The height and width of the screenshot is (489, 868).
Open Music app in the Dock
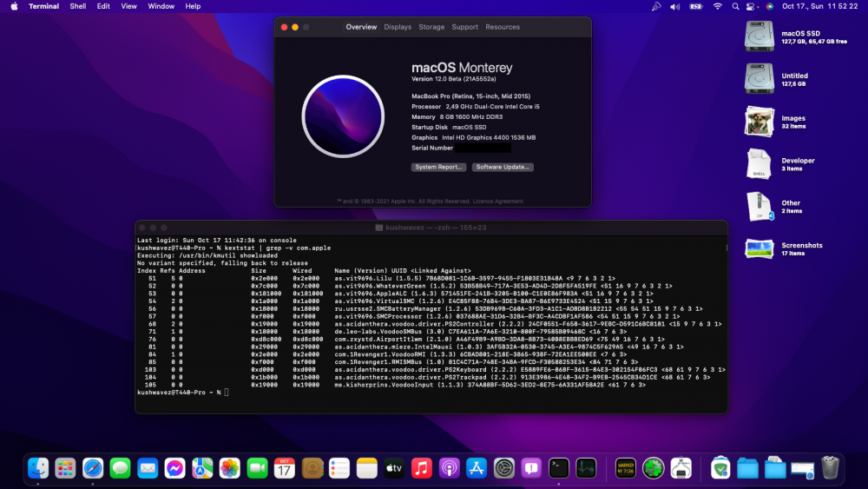point(422,468)
